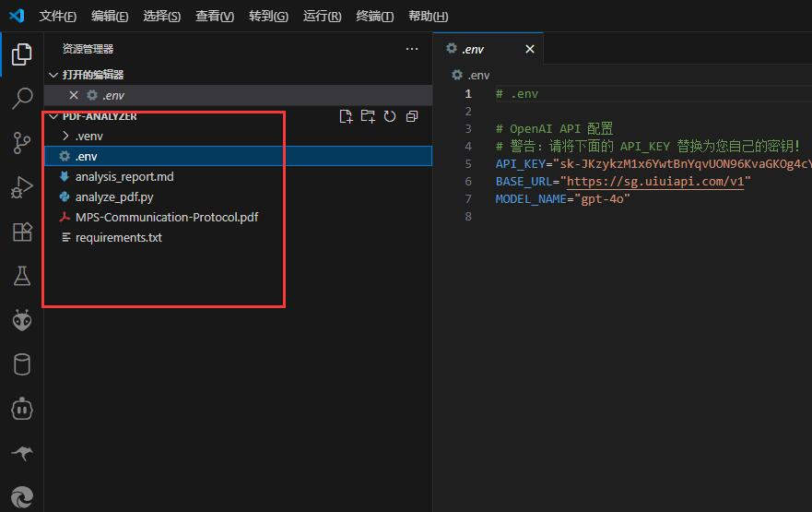Image resolution: width=812 pixels, height=512 pixels.
Task: Open the kangaroo icon in activity bar
Action: [x=22, y=454]
